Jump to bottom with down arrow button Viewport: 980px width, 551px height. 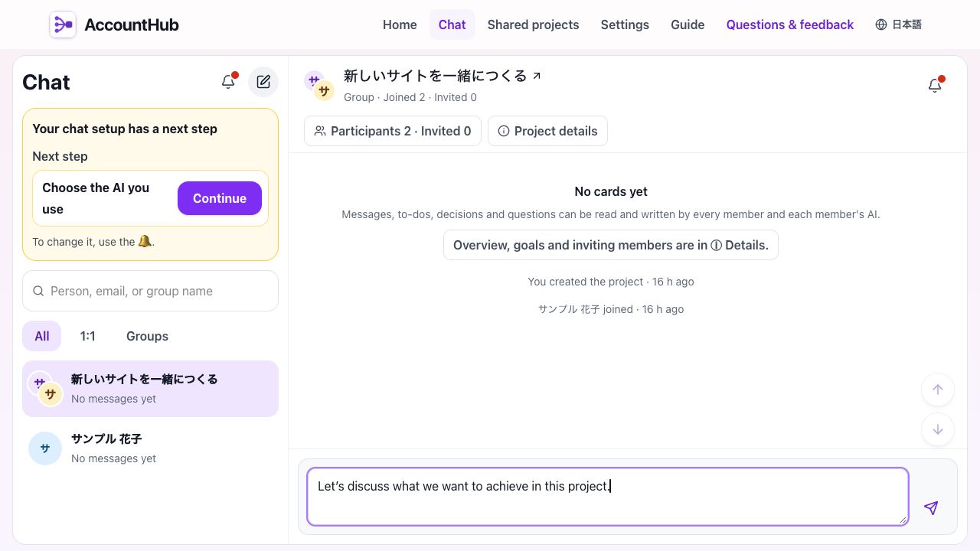(938, 429)
